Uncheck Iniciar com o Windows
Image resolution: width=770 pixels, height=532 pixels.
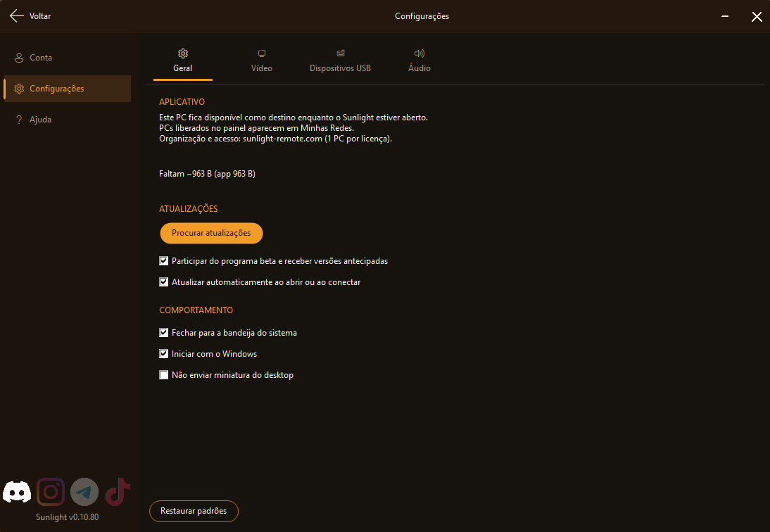click(x=163, y=353)
